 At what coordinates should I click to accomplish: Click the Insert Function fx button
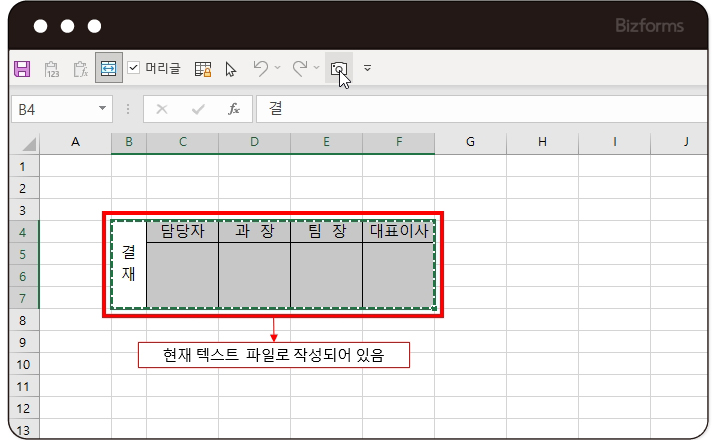click(233, 109)
